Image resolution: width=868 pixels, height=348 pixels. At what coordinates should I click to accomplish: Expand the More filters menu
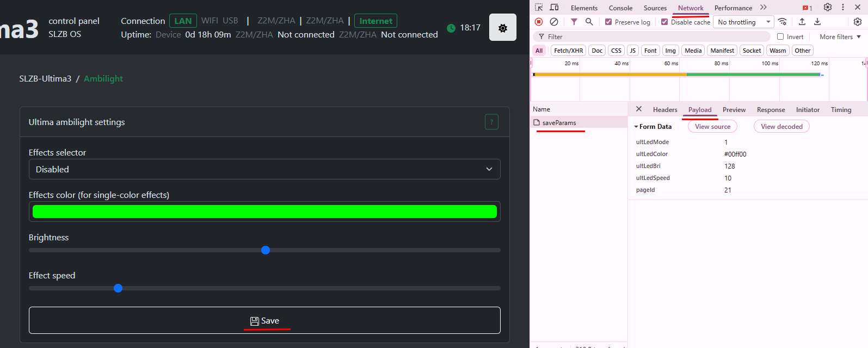point(840,37)
